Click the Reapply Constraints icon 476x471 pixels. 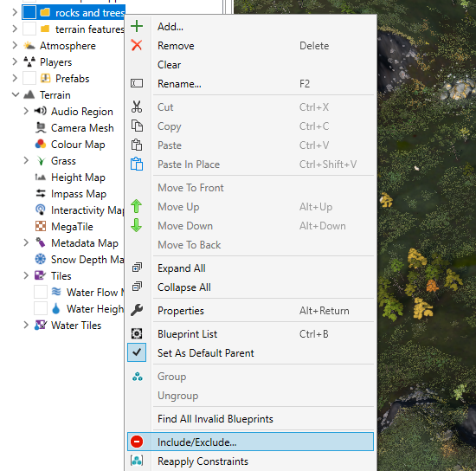pyautogui.click(x=137, y=461)
